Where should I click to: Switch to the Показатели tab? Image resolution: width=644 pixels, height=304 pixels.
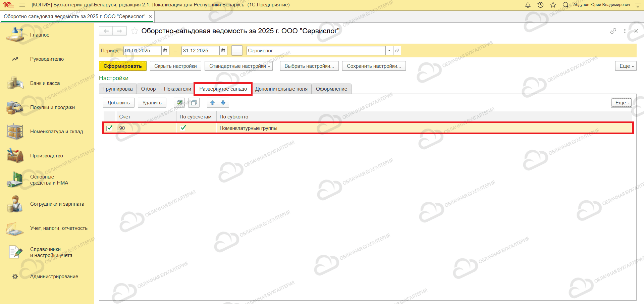click(177, 89)
